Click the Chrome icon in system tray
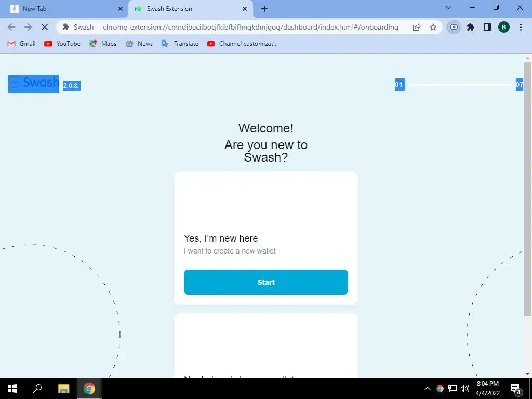Screen dimensions: 532x399 (440, 389)
